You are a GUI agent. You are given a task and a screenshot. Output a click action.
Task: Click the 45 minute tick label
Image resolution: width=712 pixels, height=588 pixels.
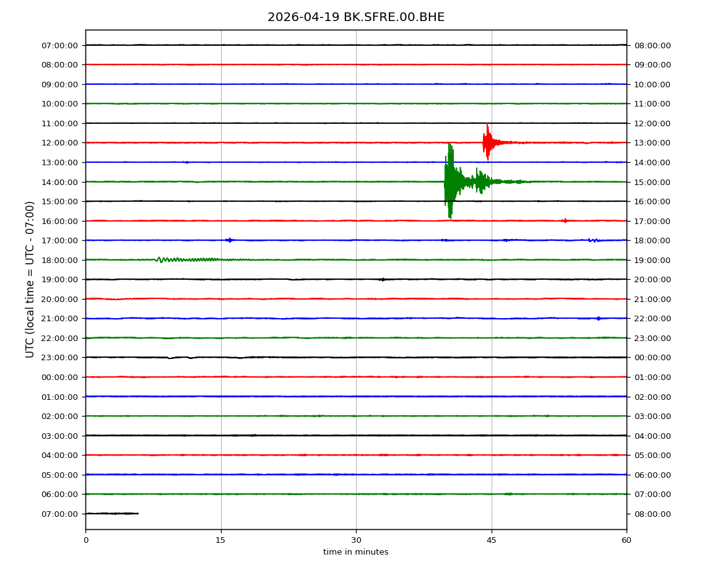(x=491, y=540)
